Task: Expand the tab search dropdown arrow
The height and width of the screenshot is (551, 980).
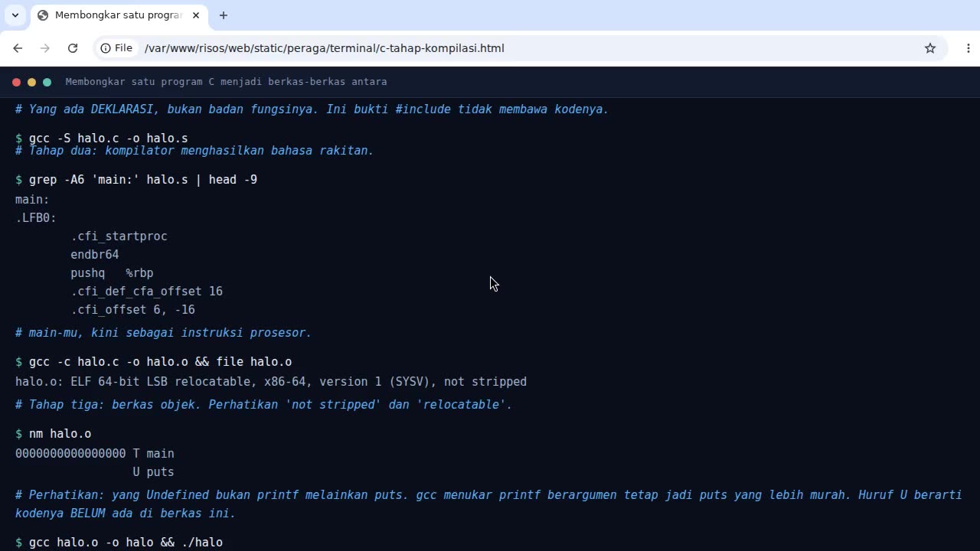Action: click(x=15, y=15)
